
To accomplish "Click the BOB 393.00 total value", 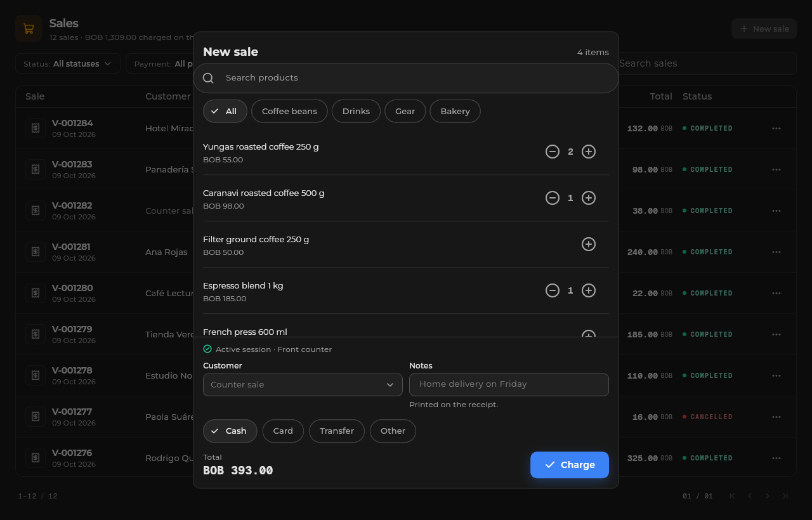I will pos(238,471).
